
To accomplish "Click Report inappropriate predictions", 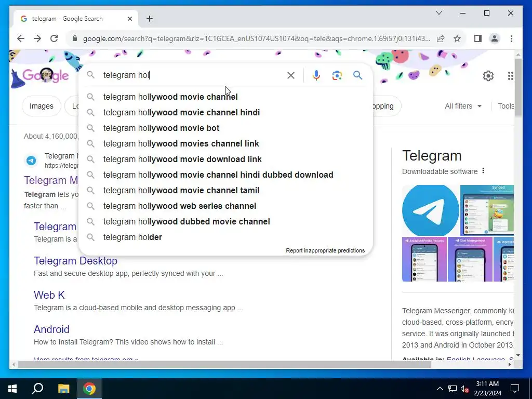I will pyautogui.click(x=325, y=251).
